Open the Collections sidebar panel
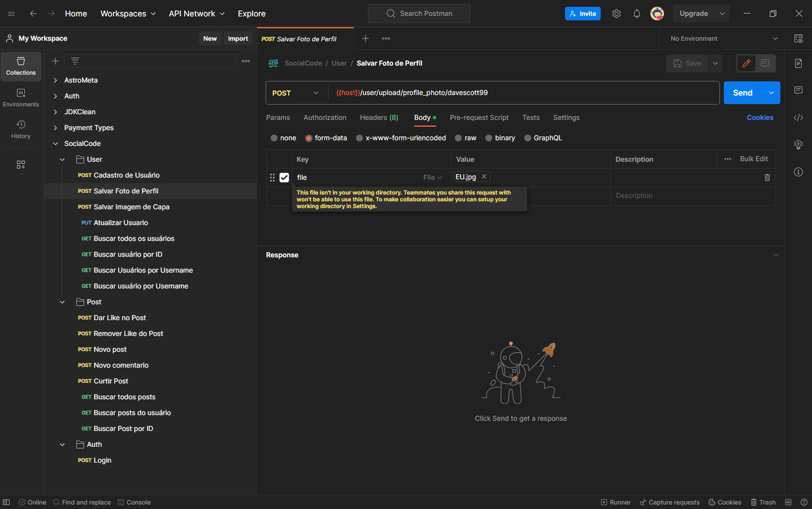The height and width of the screenshot is (509, 812). click(20, 66)
